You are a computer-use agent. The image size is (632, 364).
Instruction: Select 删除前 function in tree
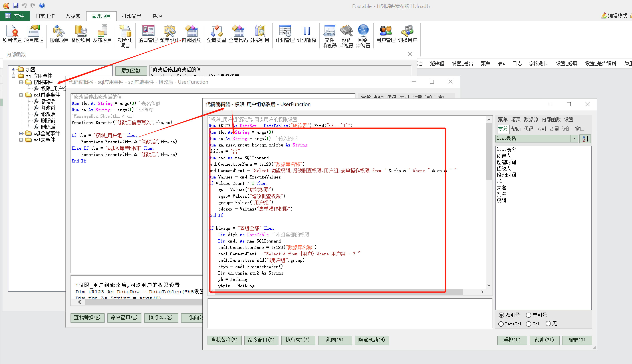pos(48,121)
